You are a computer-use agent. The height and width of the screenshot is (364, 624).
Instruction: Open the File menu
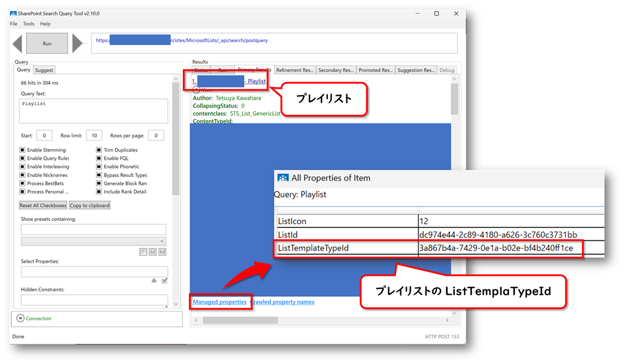point(14,24)
